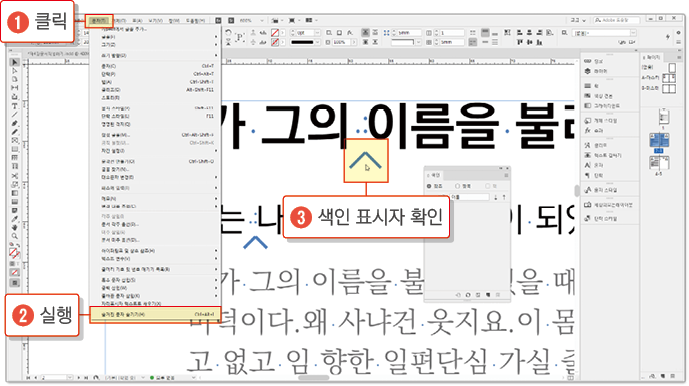Select the Gap tool

click(15, 88)
